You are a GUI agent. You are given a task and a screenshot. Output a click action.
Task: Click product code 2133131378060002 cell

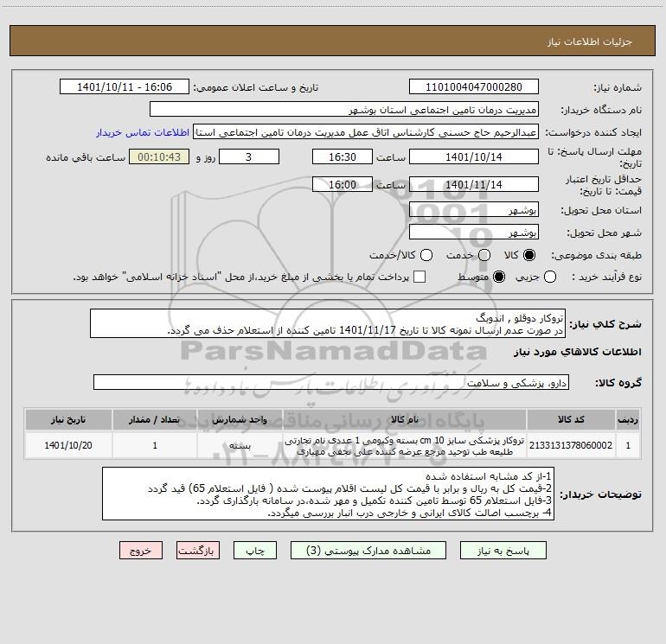(x=571, y=445)
